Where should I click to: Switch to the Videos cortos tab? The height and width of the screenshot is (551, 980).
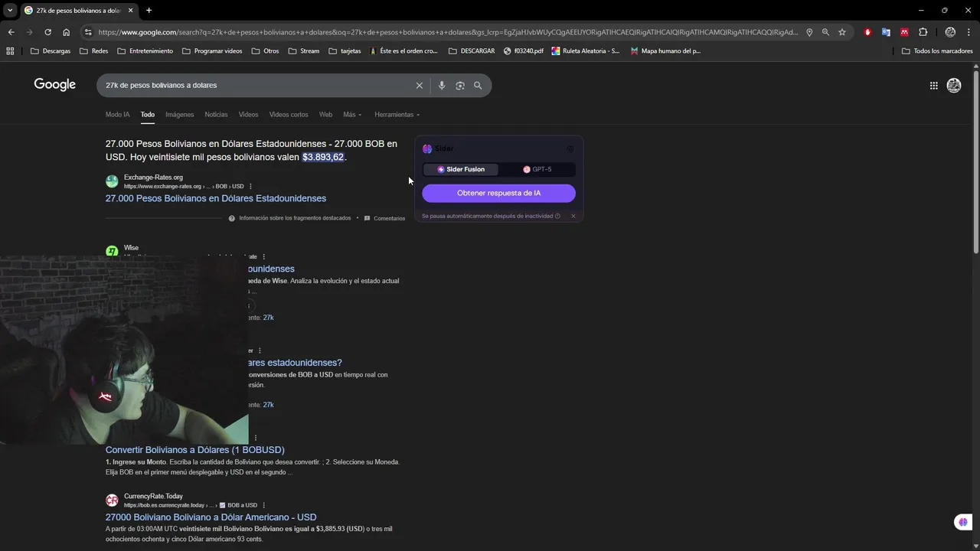coord(289,115)
